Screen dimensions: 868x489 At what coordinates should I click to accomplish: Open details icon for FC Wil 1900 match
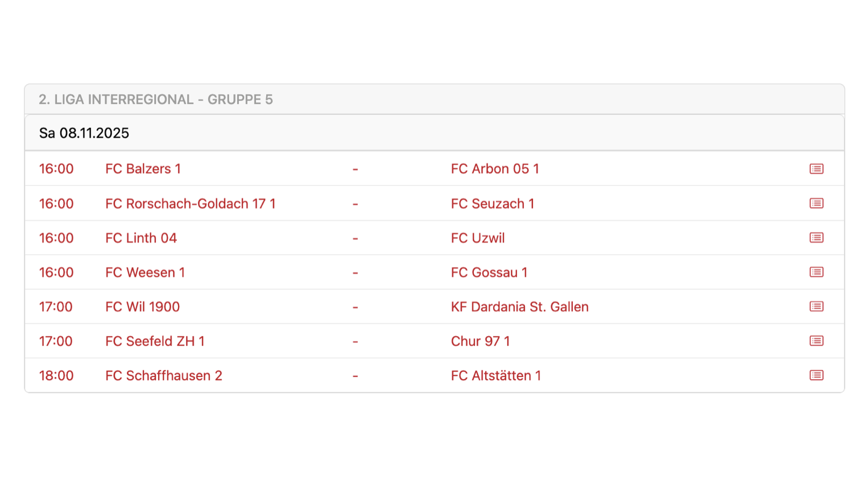(x=816, y=306)
